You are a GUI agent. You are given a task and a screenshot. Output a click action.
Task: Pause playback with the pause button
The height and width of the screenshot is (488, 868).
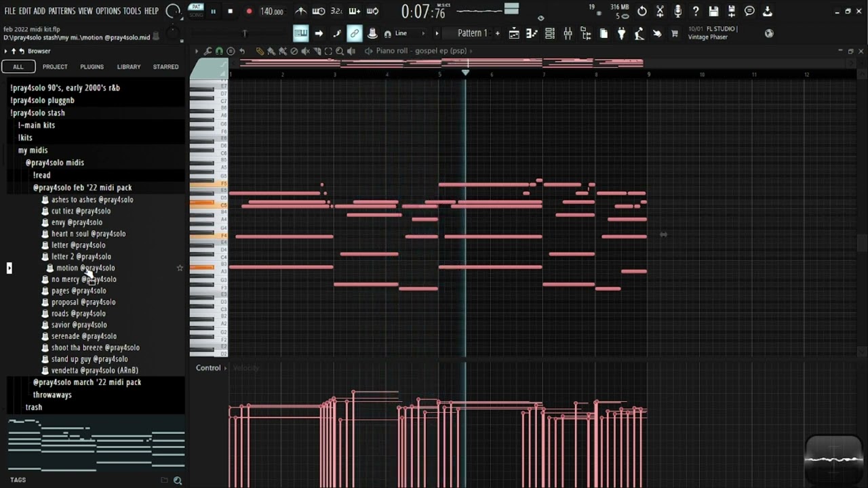(214, 12)
